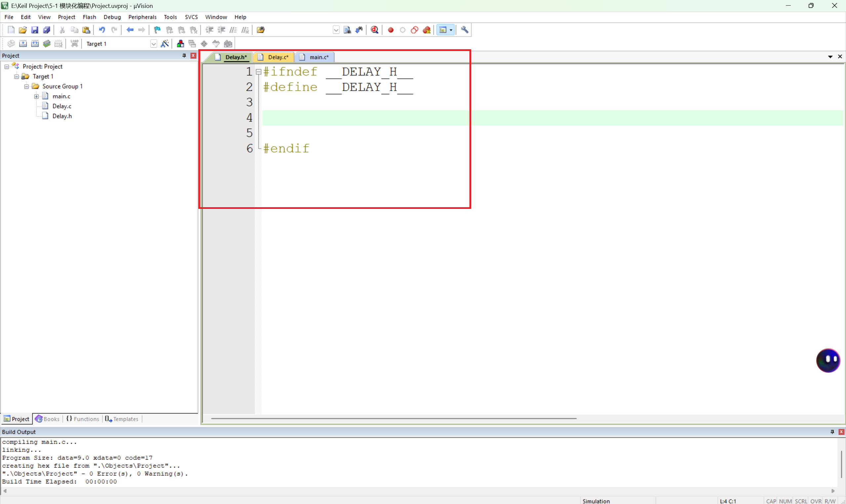Image resolution: width=846 pixels, height=504 pixels.
Task: Expand main.c tree node
Action: pyautogui.click(x=36, y=97)
